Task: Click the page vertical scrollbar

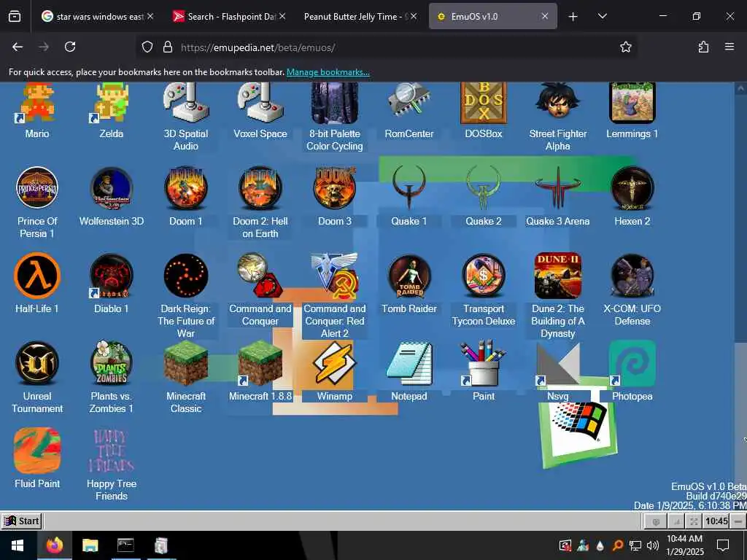Action: 740,295
